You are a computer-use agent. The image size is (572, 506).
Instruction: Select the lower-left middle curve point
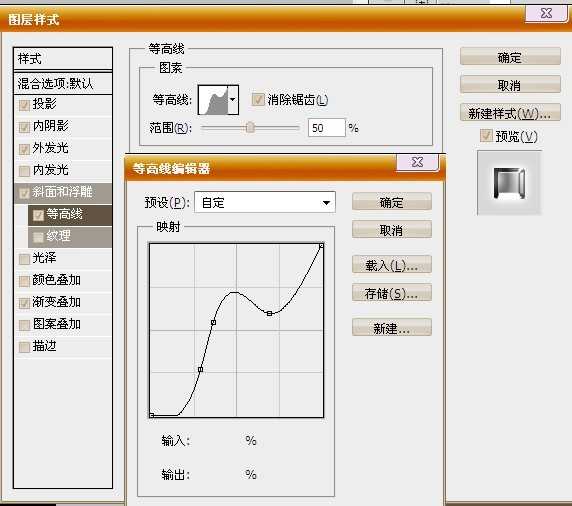pos(200,370)
